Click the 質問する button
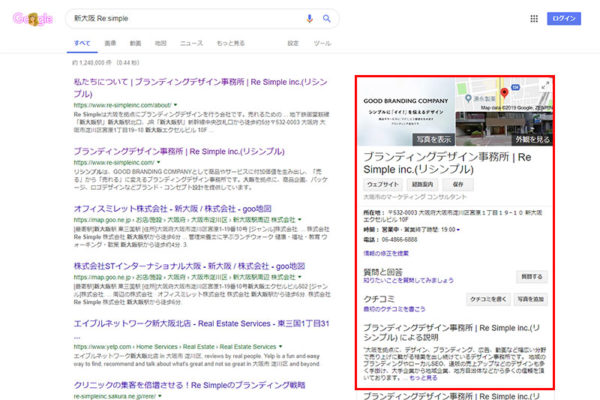Screen dimensions: 600x400 click(532, 276)
